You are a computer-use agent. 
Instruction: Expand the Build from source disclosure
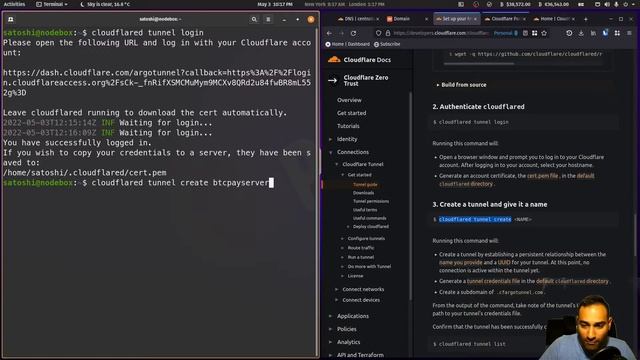click(461, 85)
